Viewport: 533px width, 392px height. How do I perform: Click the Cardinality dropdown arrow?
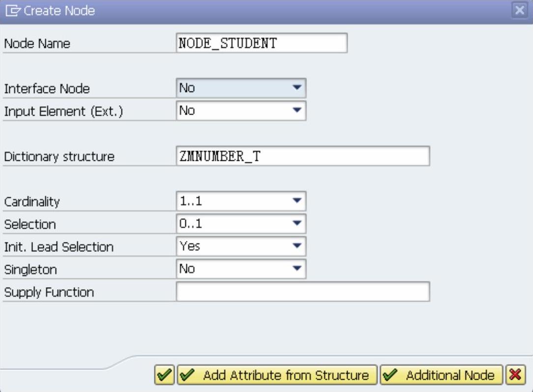[x=297, y=201]
